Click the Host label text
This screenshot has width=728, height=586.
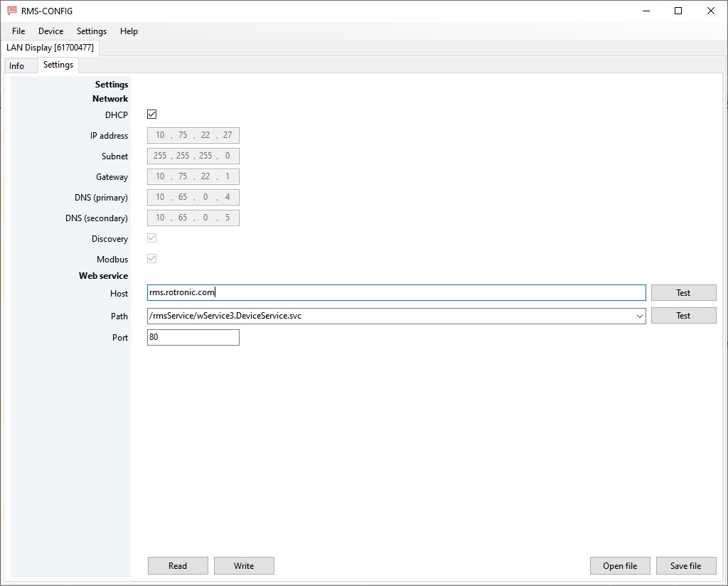pyautogui.click(x=119, y=294)
